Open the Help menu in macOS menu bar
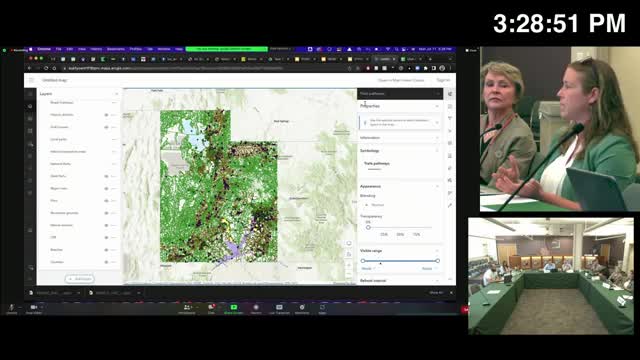Image resolution: width=640 pixels, height=360 pixels. pyautogui.click(x=179, y=49)
